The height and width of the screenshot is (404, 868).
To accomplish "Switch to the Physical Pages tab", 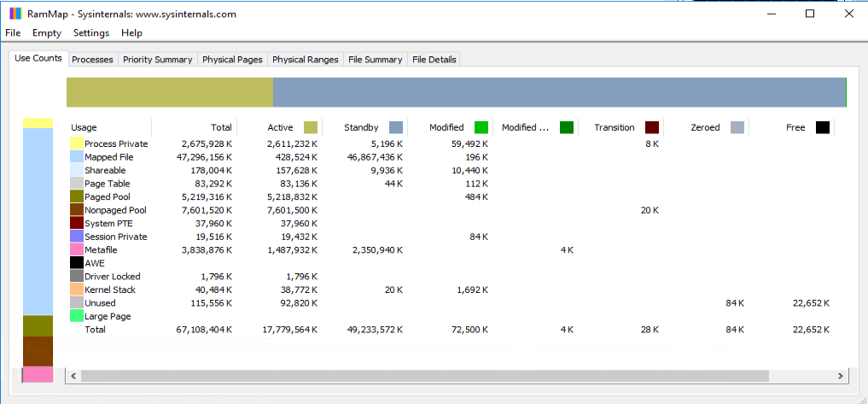I will pos(232,59).
